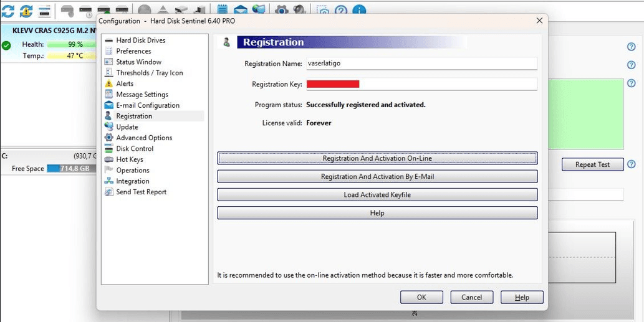Click Registration And Activation By E-Mail
Image resolution: width=644 pixels, height=322 pixels.
coord(377,177)
